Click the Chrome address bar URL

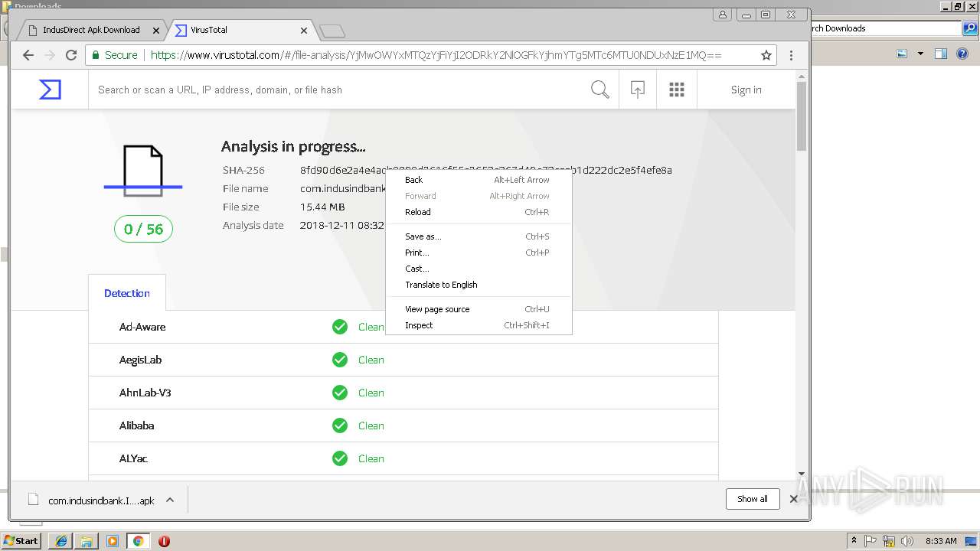(x=436, y=55)
